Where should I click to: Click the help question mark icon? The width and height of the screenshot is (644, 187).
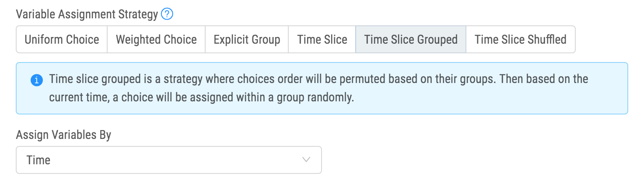tap(167, 14)
